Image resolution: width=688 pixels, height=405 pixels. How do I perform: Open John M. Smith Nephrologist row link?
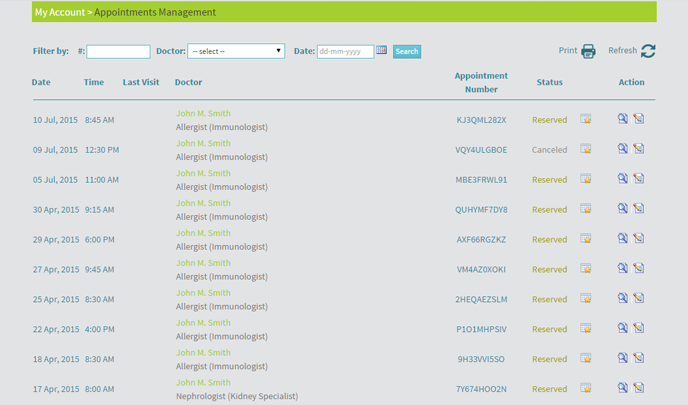tap(203, 382)
